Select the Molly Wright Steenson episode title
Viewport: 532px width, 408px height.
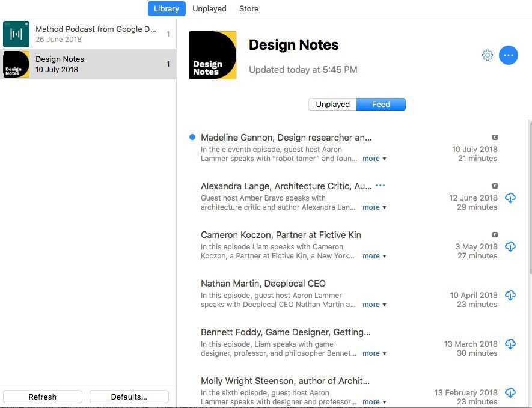point(285,381)
